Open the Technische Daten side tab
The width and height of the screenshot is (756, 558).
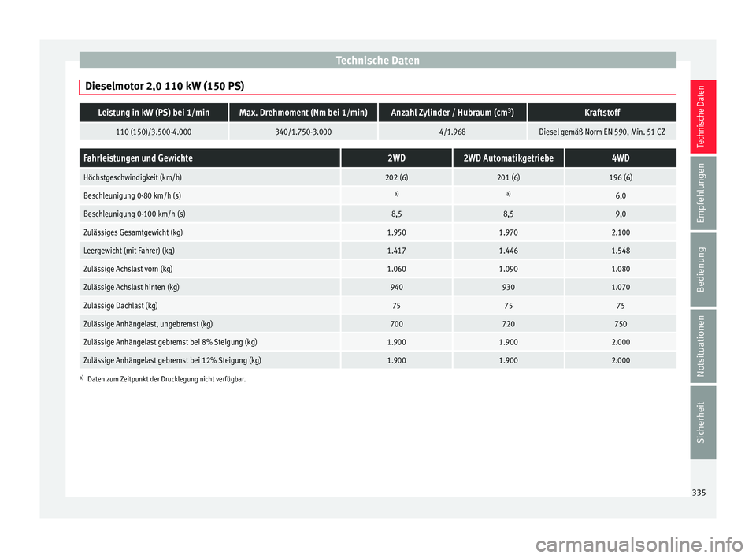click(702, 117)
